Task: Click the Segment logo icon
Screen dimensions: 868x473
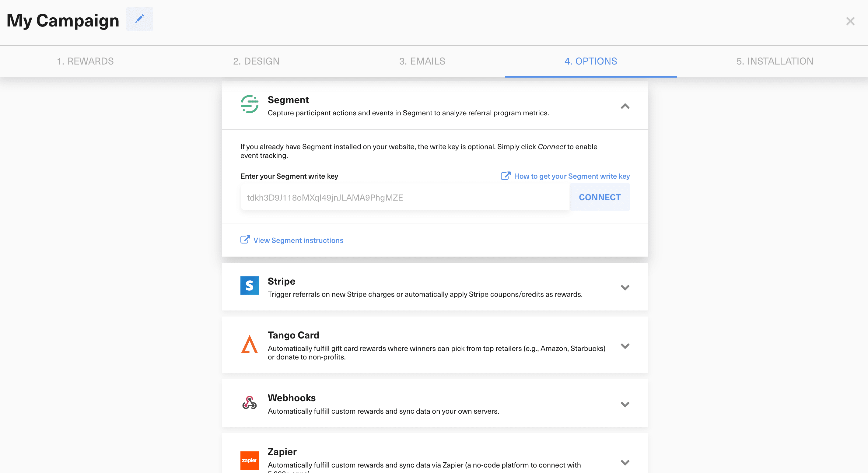Action: point(249,105)
